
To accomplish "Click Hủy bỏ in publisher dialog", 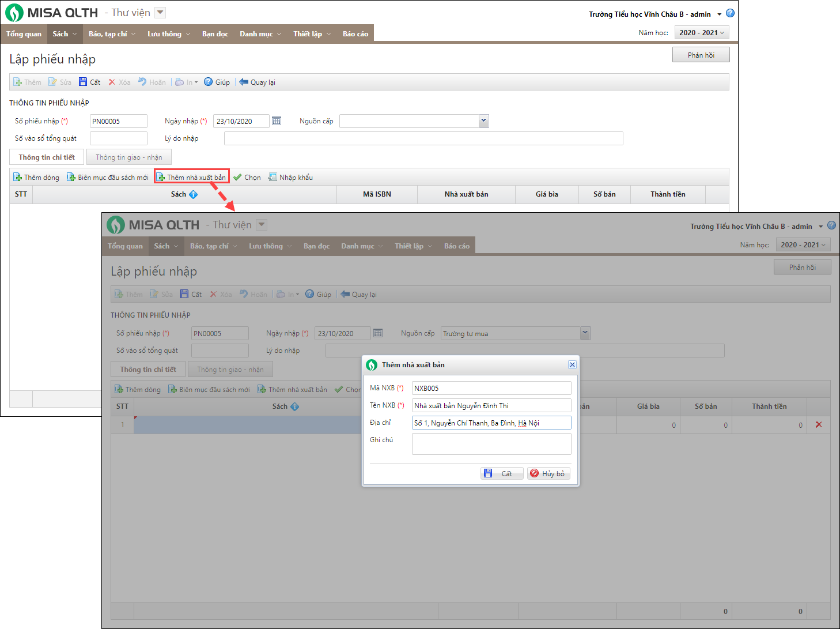I will [548, 473].
